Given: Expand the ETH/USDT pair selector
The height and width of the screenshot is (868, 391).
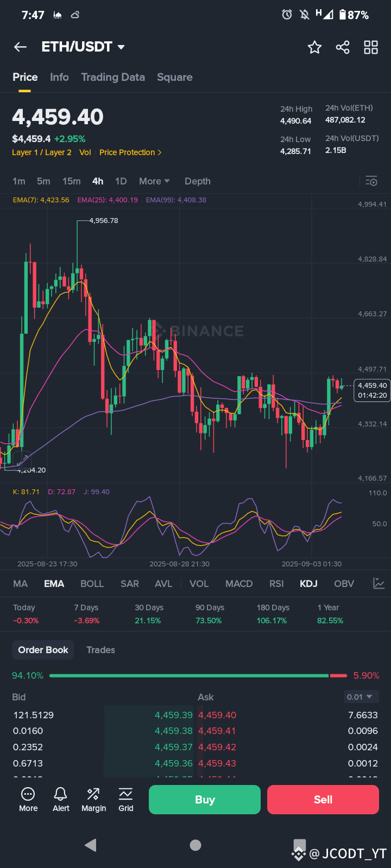Looking at the screenshot, I should [83, 47].
